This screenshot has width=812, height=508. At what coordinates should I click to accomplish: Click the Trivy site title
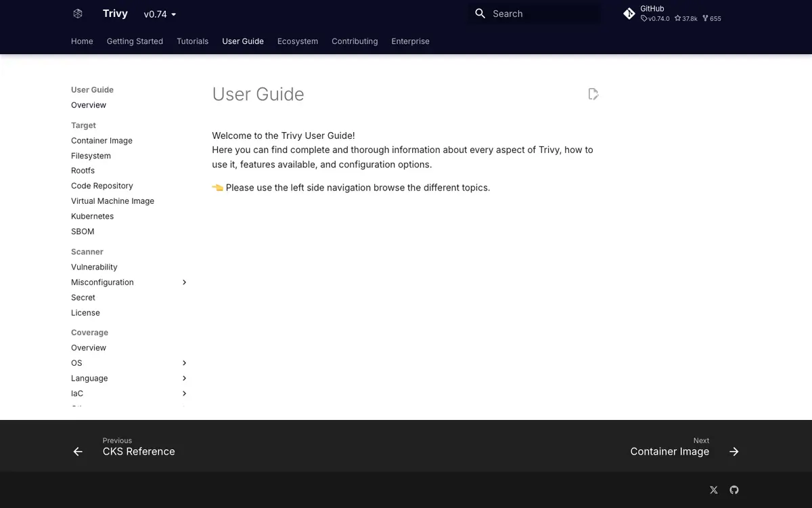pos(115,14)
